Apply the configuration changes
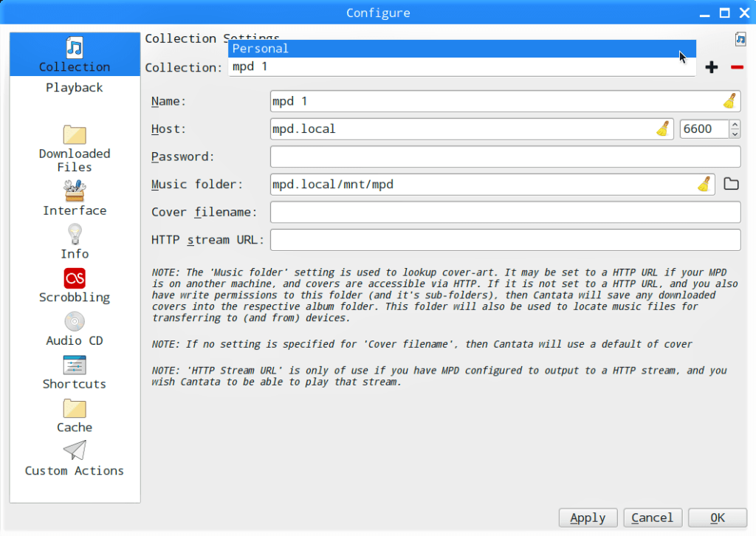This screenshot has width=756, height=536. pyautogui.click(x=588, y=518)
